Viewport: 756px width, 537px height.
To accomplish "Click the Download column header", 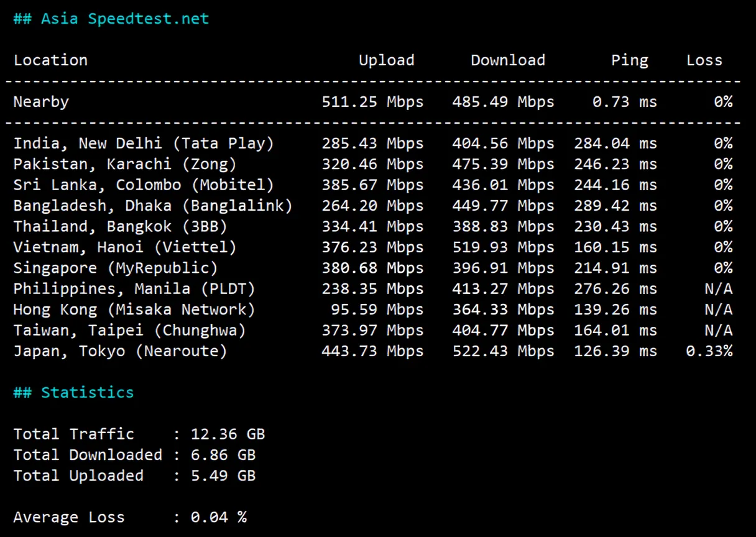I will 507,60.
